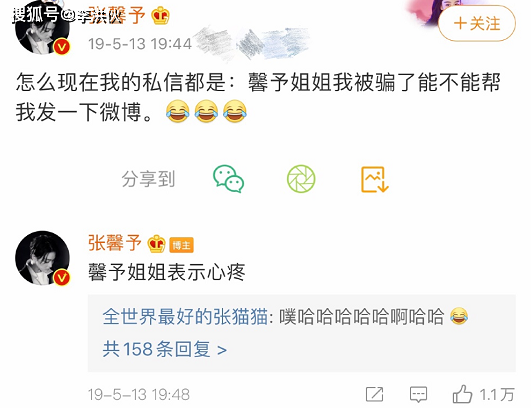Click the 博主 author tag

pyautogui.click(x=181, y=245)
